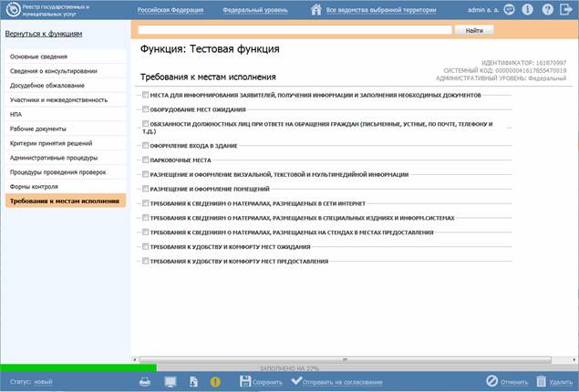Click 'admin a. a.' user name
The width and height of the screenshot is (579, 392).
pos(483,10)
